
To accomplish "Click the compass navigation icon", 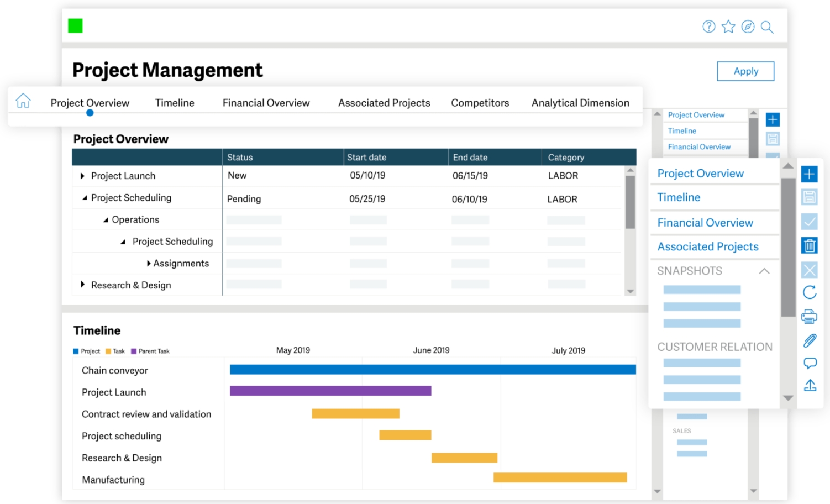I will [748, 27].
